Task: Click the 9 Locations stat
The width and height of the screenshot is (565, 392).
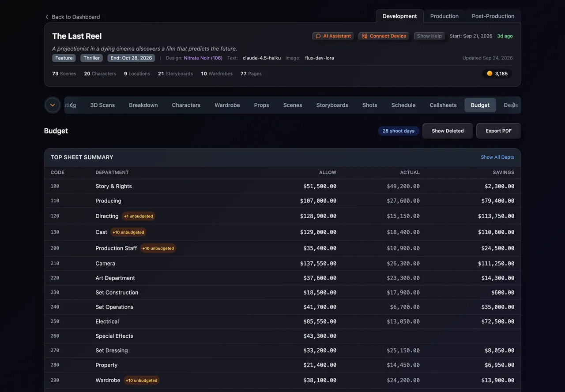Action: pos(137,74)
